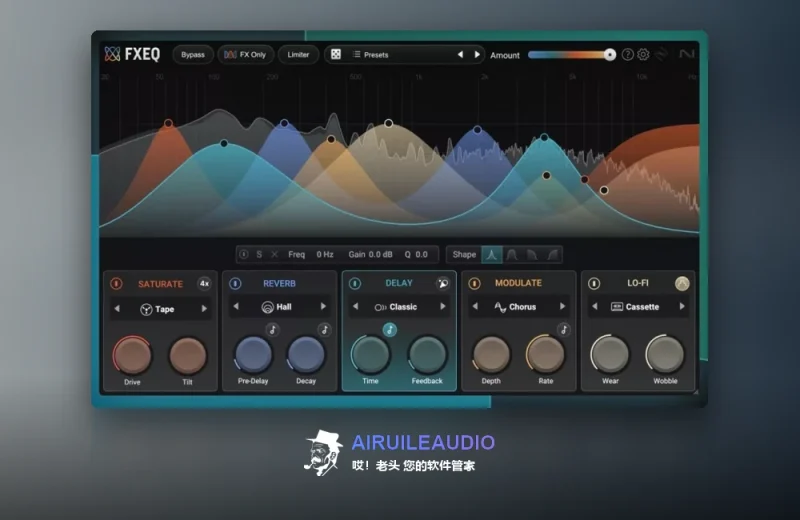Viewport: 800px width, 520px height.
Task: Click the Amount slider handle
Action: (610, 55)
